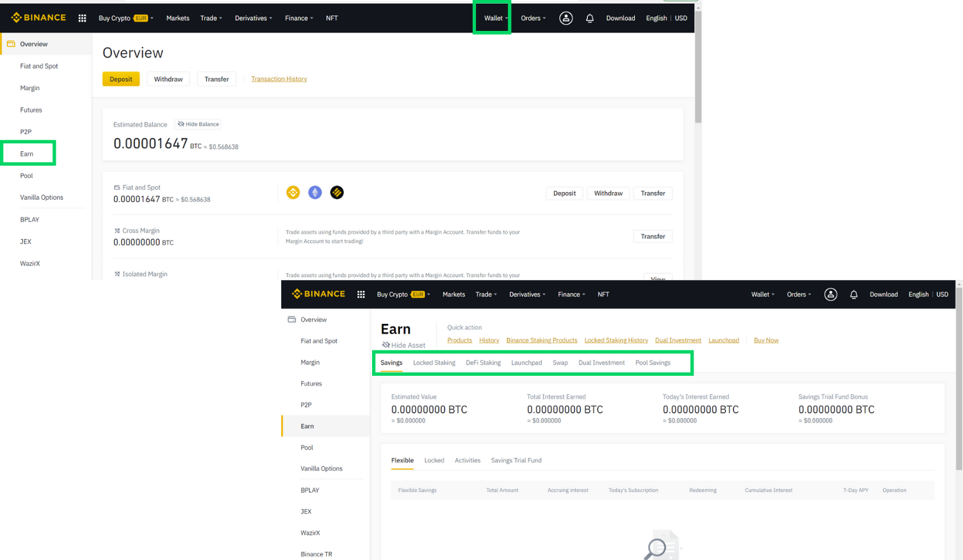
Task: Click Deposit in the Fiat and Spot row
Action: click(564, 193)
